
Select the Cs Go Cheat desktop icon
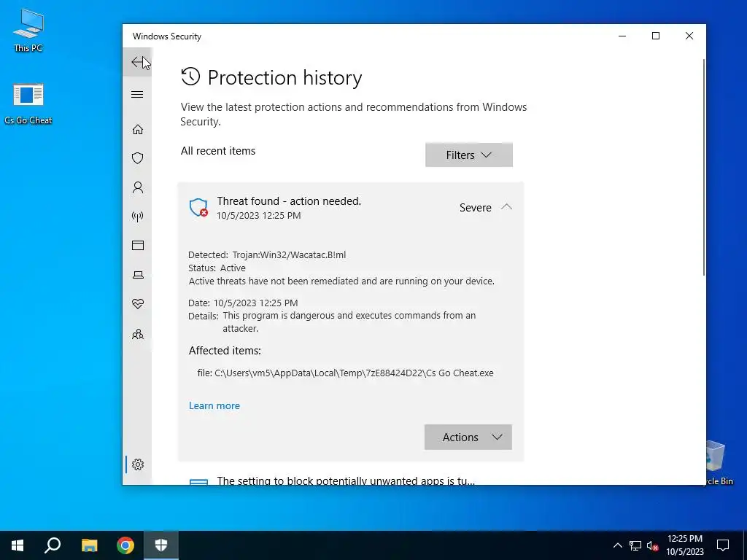coord(28,104)
